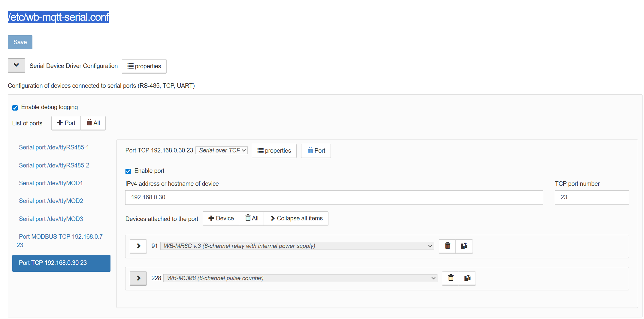Collapse all items in device list
This screenshot has width=644, height=319.
click(296, 219)
